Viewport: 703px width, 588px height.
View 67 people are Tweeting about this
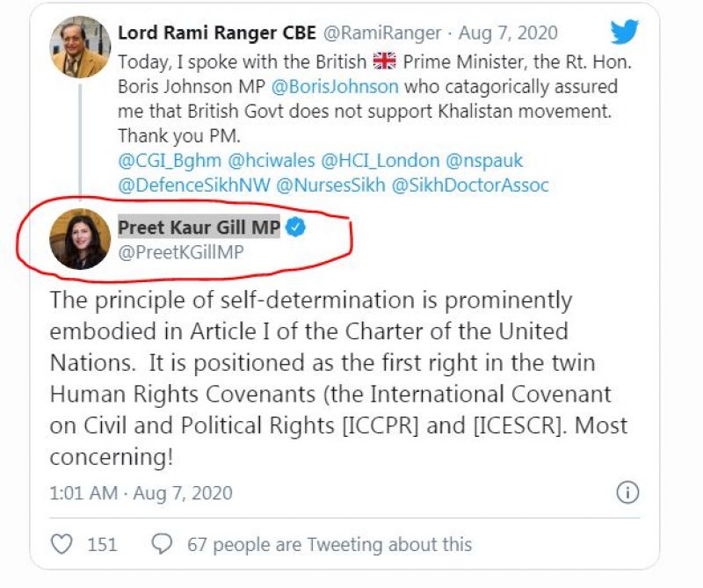click(329, 545)
